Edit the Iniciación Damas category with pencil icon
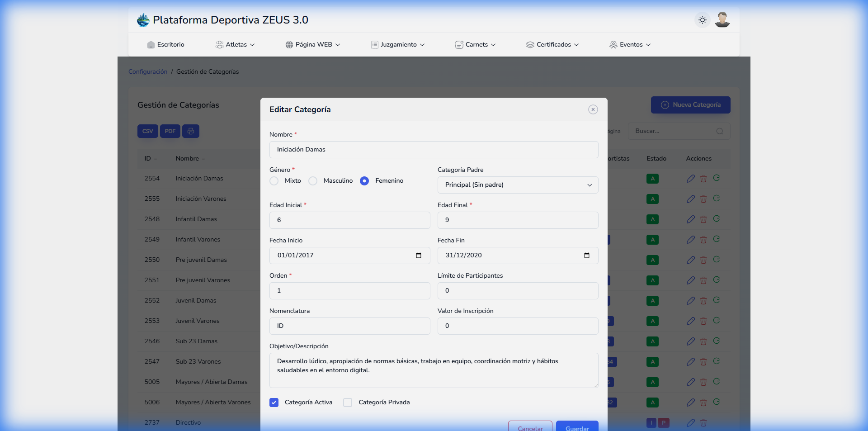 click(x=691, y=178)
